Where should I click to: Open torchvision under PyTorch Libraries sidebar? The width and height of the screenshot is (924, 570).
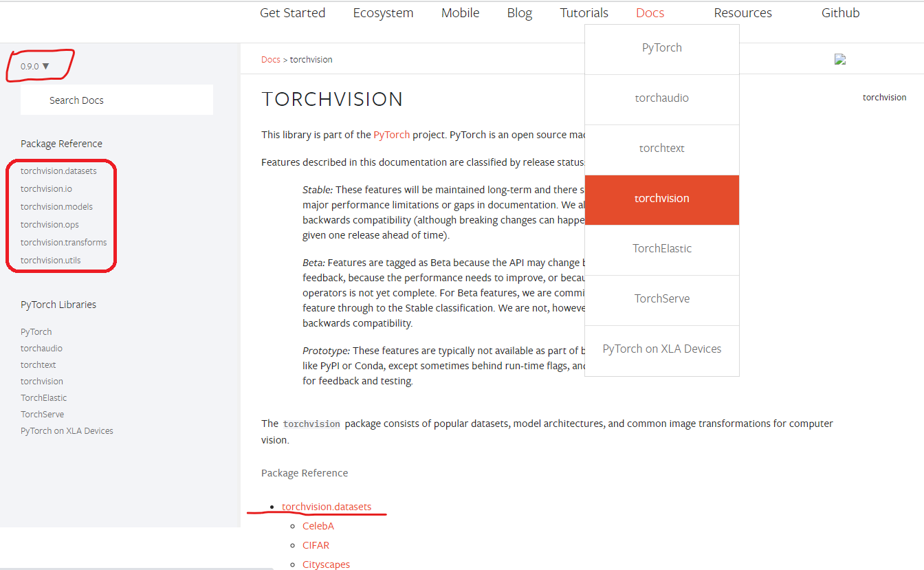pyautogui.click(x=41, y=382)
